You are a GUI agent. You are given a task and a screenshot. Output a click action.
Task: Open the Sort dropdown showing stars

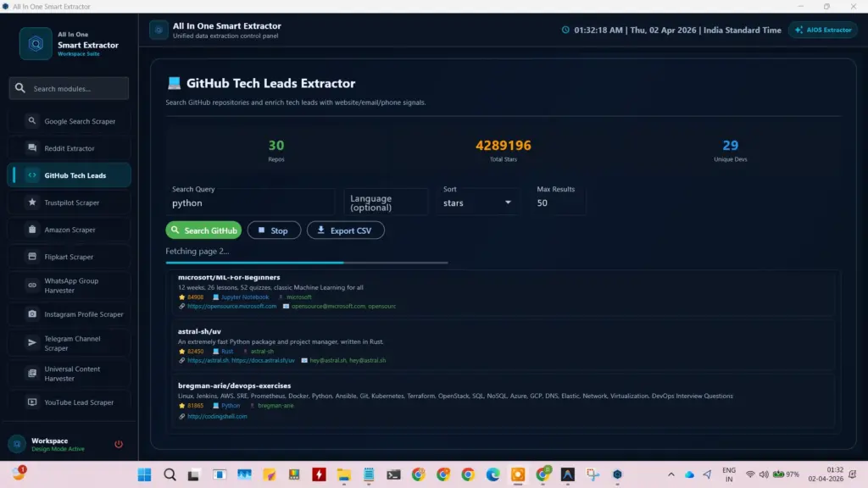[x=478, y=202]
